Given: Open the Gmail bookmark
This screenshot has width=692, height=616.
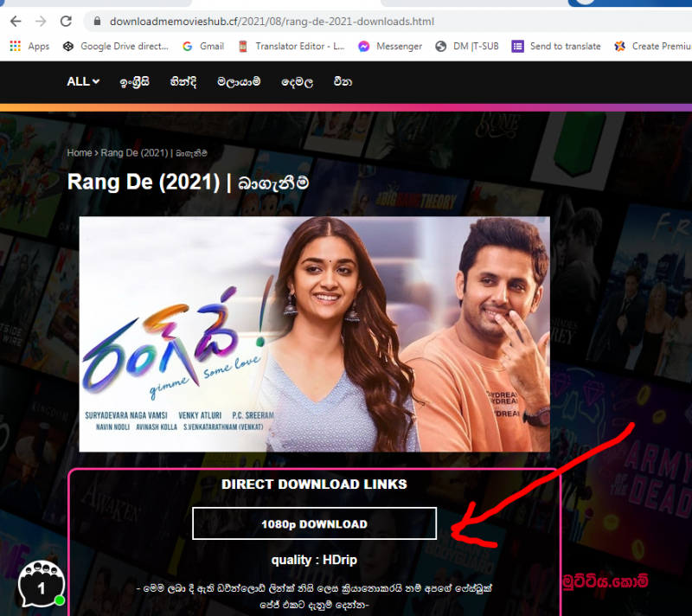Looking at the screenshot, I should [x=203, y=46].
